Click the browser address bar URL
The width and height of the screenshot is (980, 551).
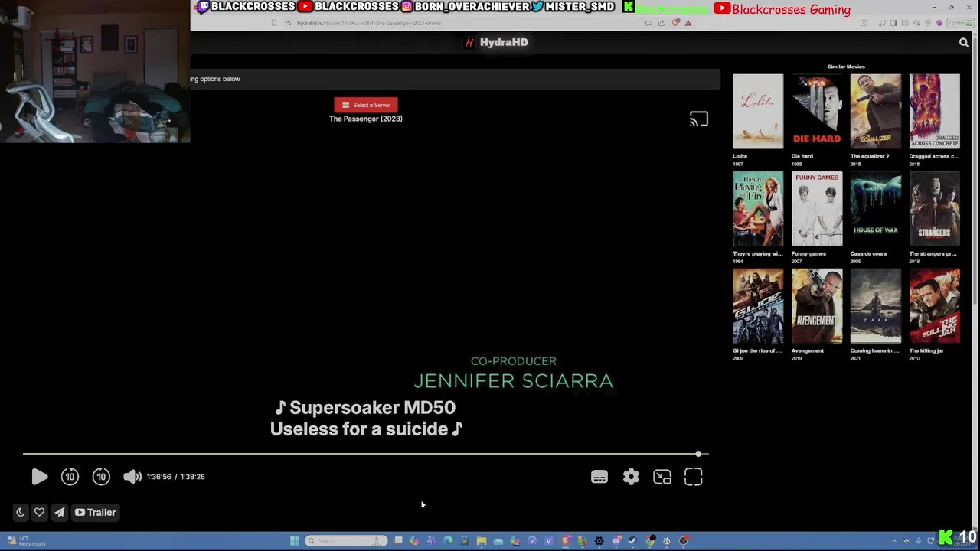point(369,23)
